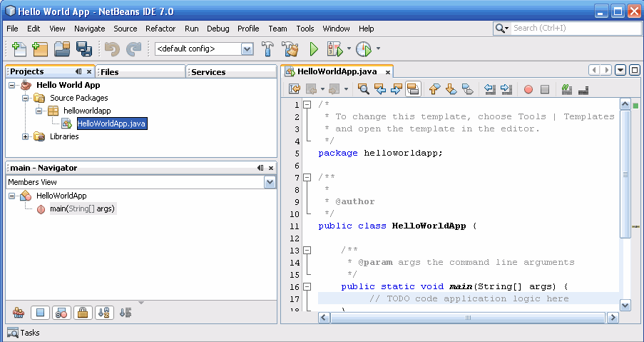Toggle Show Fields filter in Navigator
The width and height of the screenshot is (644, 342).
pos(40,313)
